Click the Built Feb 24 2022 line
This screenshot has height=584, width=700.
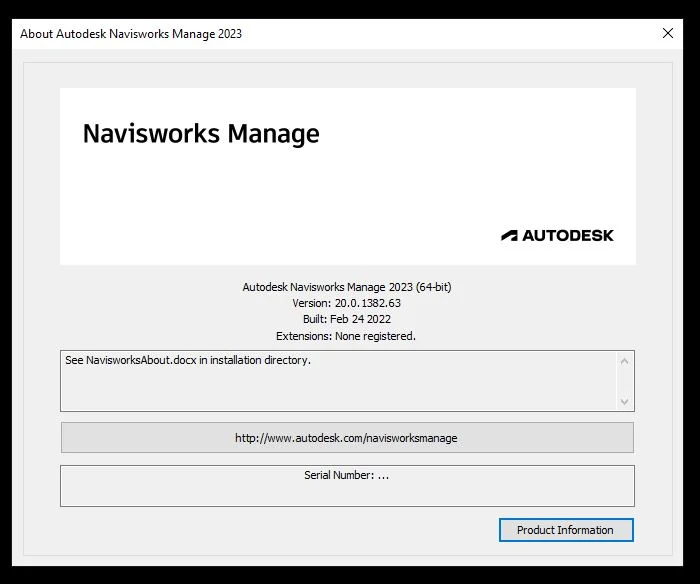347,320
